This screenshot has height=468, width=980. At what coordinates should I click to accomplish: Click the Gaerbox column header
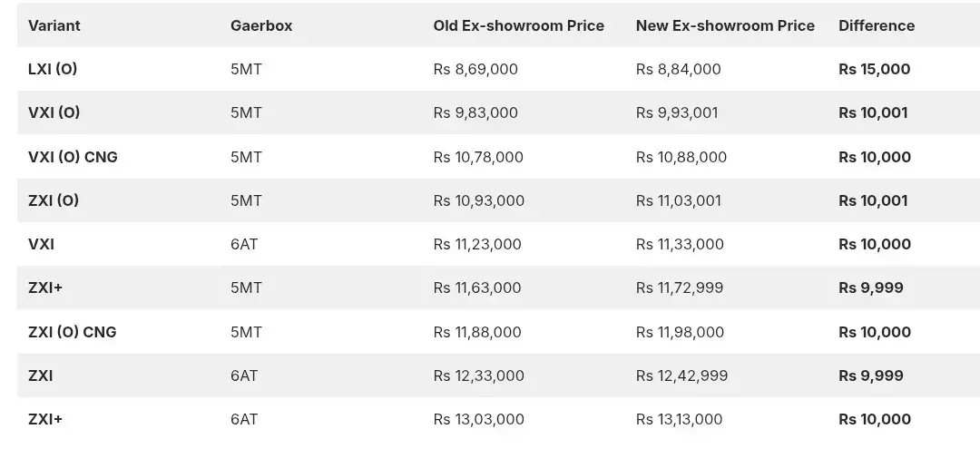point(261,25)
